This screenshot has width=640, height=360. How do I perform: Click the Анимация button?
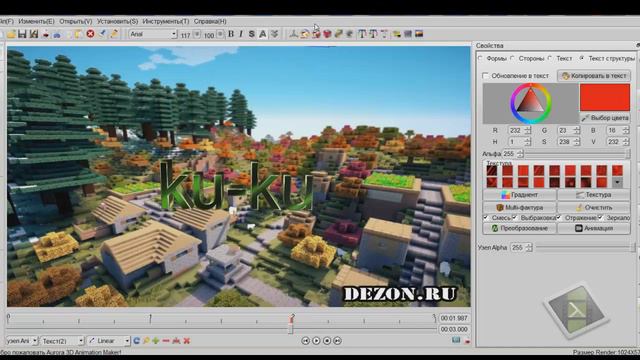click(x=593, y=228)
